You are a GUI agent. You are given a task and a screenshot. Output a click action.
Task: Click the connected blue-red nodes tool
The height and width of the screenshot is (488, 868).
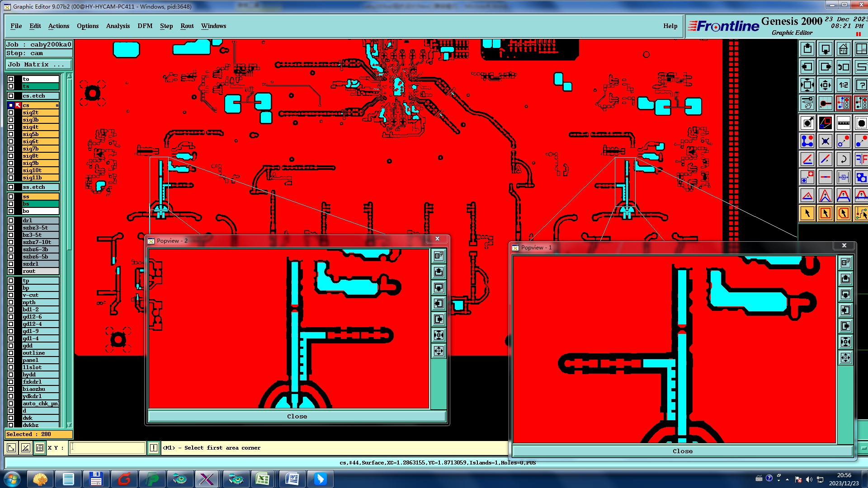[807, 141]
